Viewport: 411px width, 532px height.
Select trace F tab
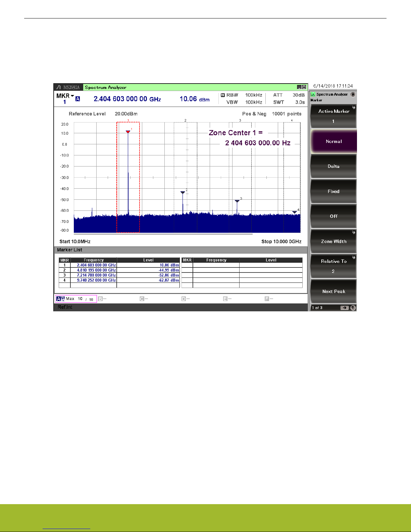pyautogui.click(x=269, y=299)
